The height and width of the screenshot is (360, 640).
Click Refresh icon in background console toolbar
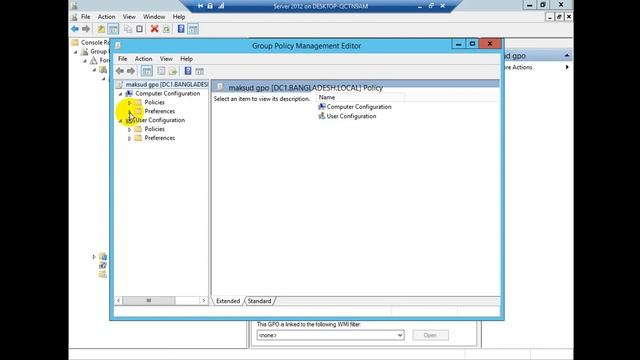166,29
